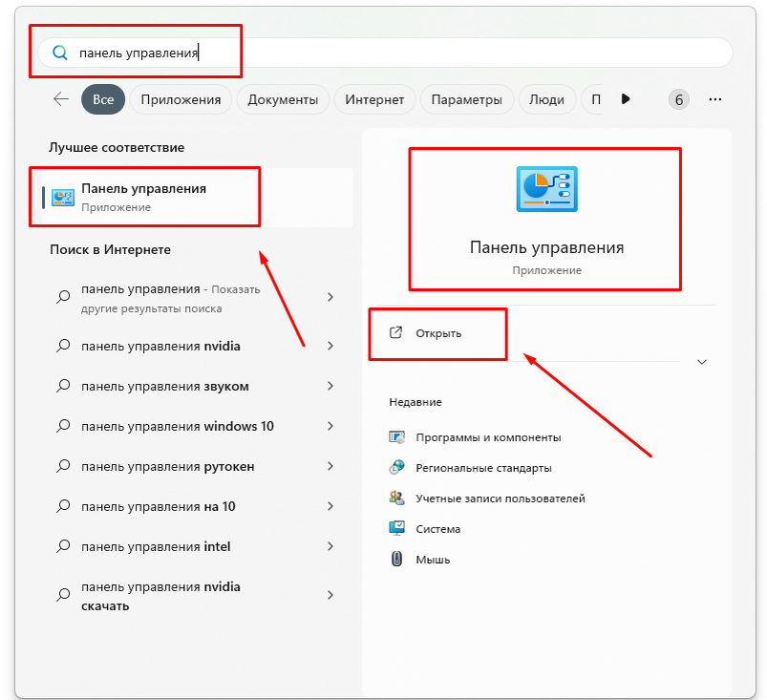Expand chevron beside панель управления nvidia скачать
The height and width of the screenshot is (700, 767).
click(x=330, y=595)
